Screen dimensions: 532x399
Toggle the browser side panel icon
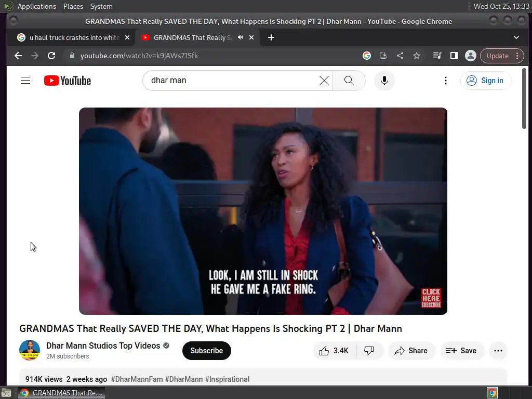click(454, 56)
